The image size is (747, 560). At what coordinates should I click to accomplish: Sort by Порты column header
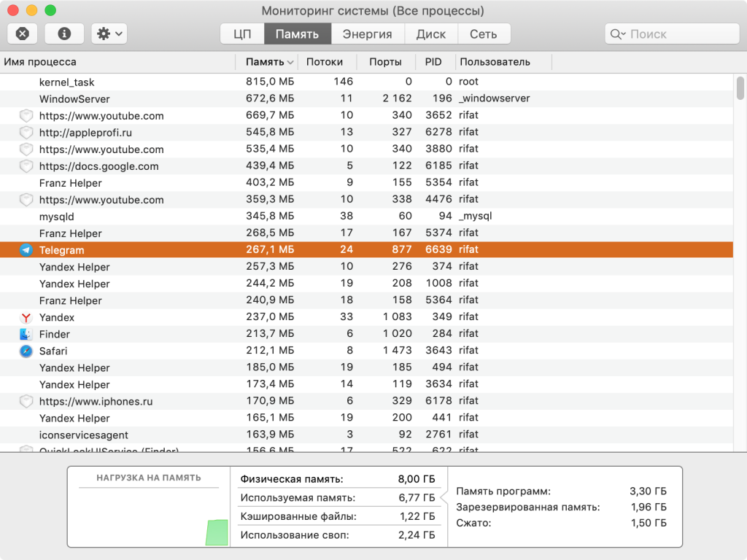point(385,62)
